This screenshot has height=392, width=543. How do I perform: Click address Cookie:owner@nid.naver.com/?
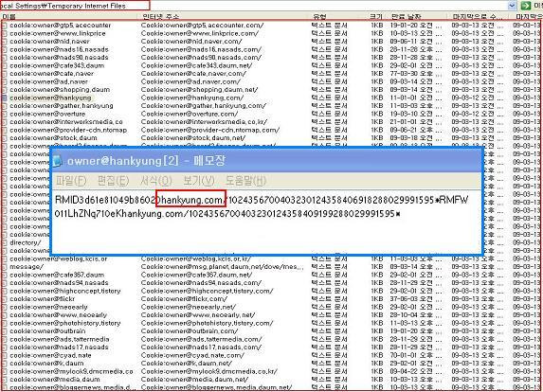(191, 42)
